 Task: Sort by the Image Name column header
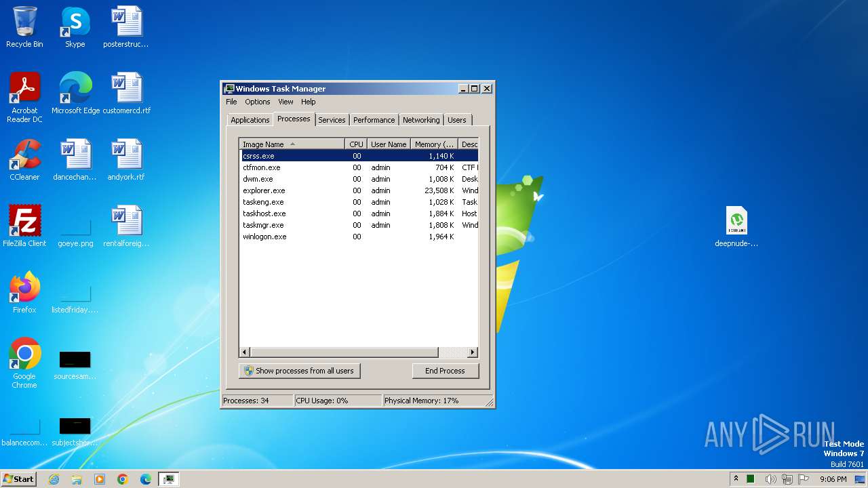coord(292,144)
